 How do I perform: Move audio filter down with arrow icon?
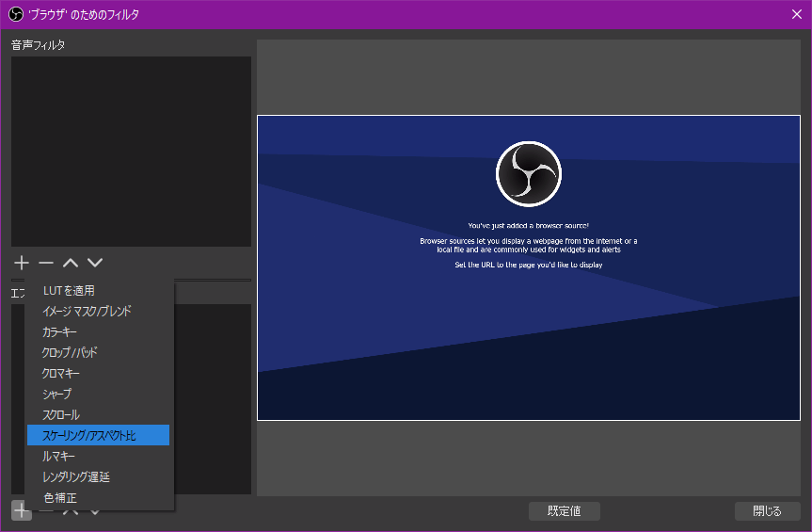[x=95, y=263]
